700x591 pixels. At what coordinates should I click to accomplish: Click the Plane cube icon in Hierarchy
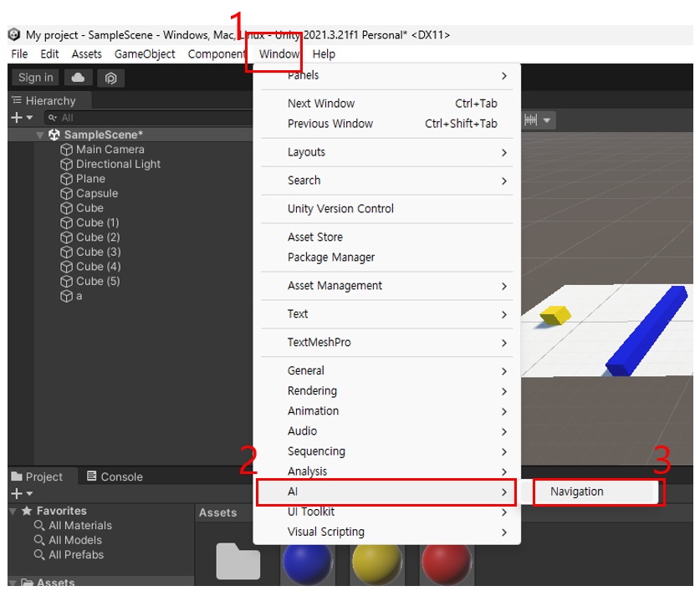[66, 179]
